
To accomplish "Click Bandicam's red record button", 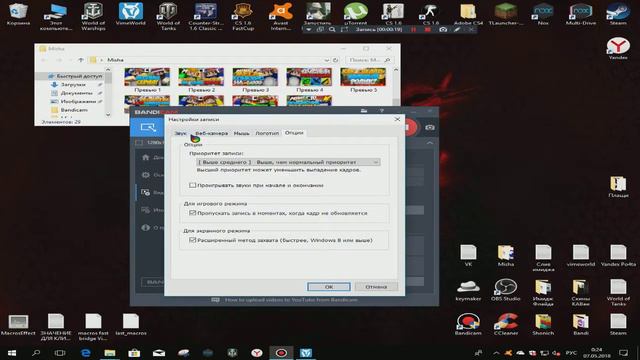I will pyautogui.click(x=410, y=127).
